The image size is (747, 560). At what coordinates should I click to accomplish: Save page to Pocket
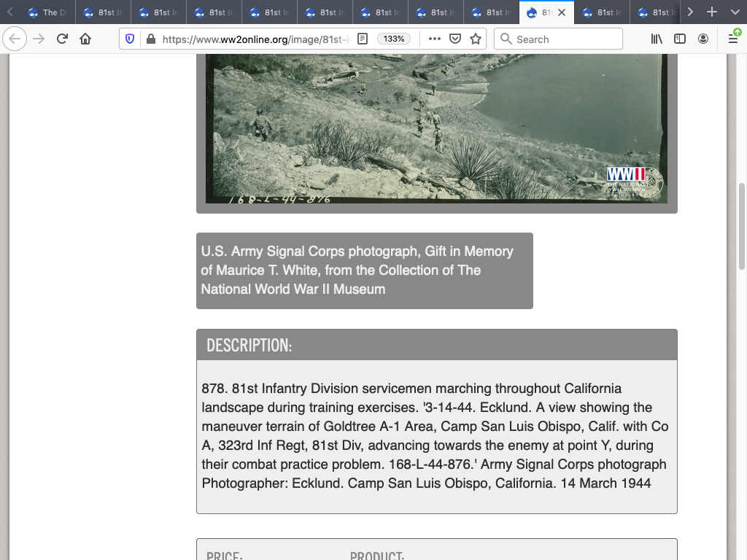click(x=455, y=39)
